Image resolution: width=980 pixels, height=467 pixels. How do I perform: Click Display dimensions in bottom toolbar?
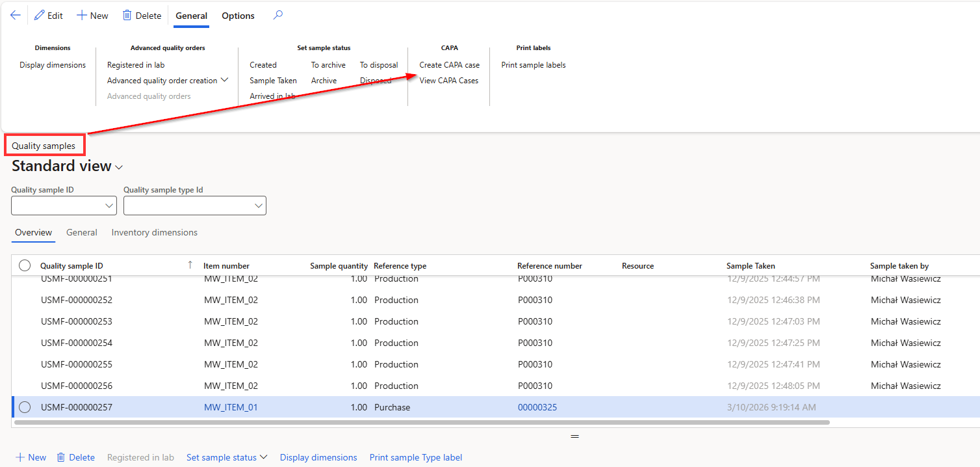(x=318, y=457)
